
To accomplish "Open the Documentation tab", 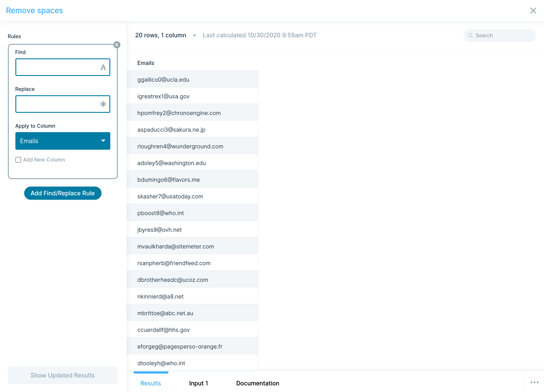I will click(x=257, y=383).
